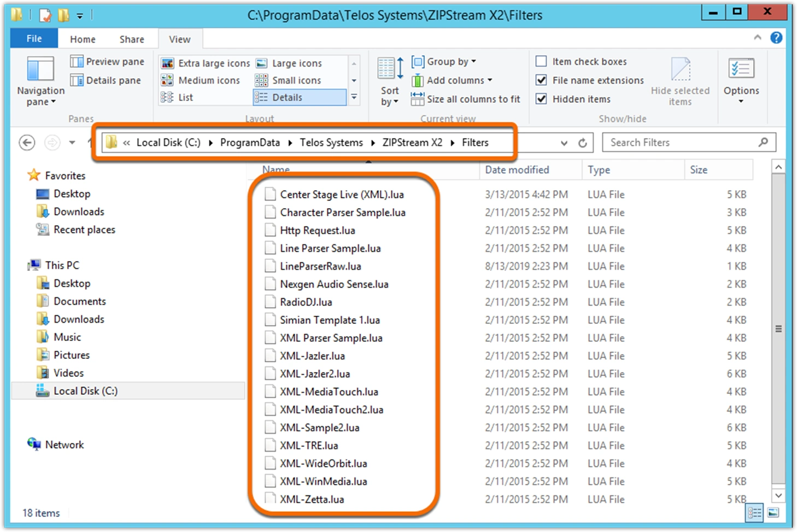Select RadioDJ.lua file
Image resolution: width=797 pixels, height=532 pixels.
coord(306,302)
